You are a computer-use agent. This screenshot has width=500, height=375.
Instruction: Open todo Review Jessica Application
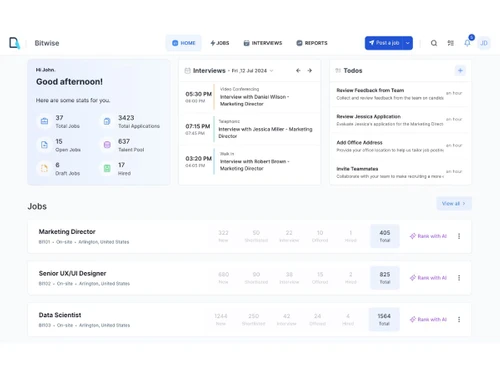[400, 120]
